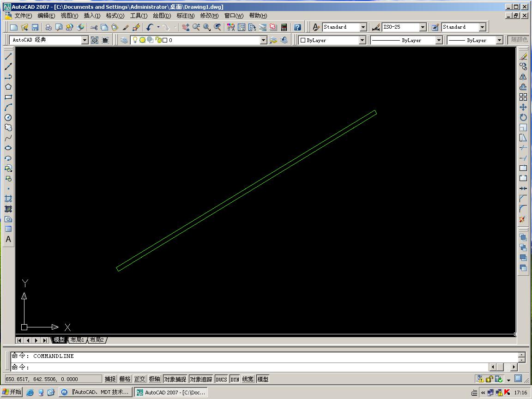Image resolution: width=532 pixels, height=399 pixels.
Task: Click command line scroll right arrow
Action: click(x=514, y=367)
